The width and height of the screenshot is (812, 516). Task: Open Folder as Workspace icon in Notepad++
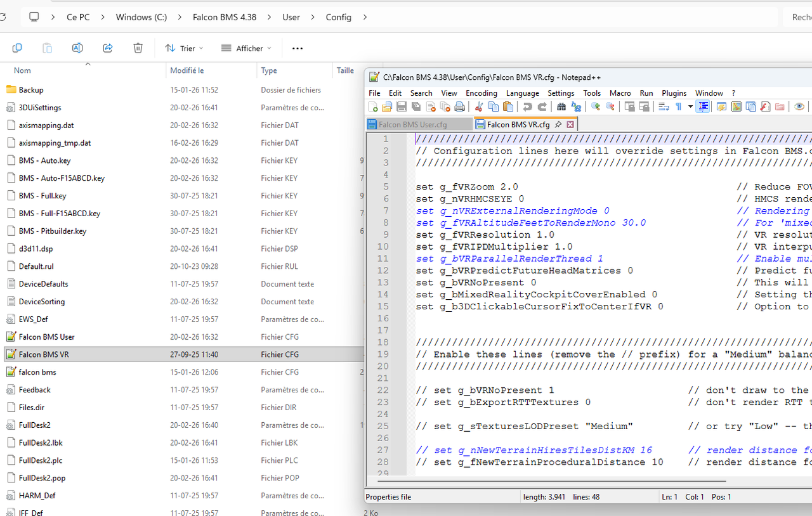tap(780, 107)
